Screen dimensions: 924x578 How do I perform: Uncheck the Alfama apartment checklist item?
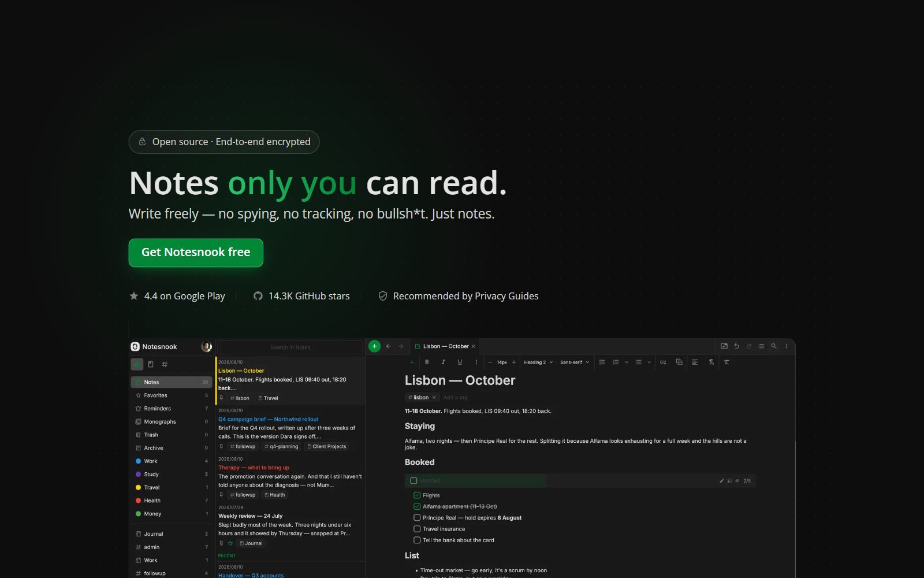[x=417, y=506]
